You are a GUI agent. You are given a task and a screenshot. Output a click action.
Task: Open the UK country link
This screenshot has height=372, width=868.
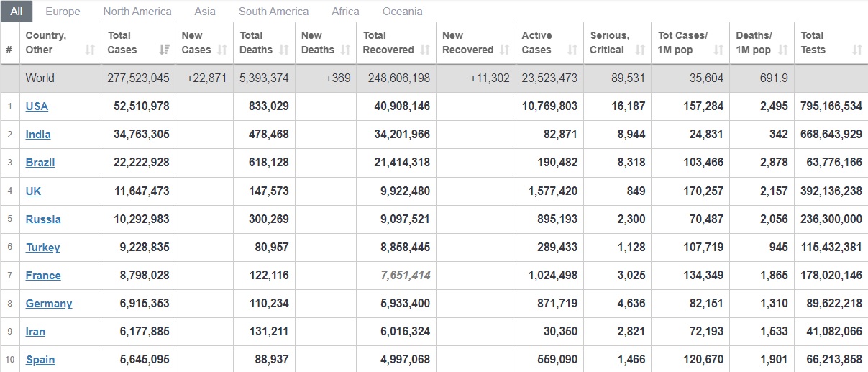point(33,191)
